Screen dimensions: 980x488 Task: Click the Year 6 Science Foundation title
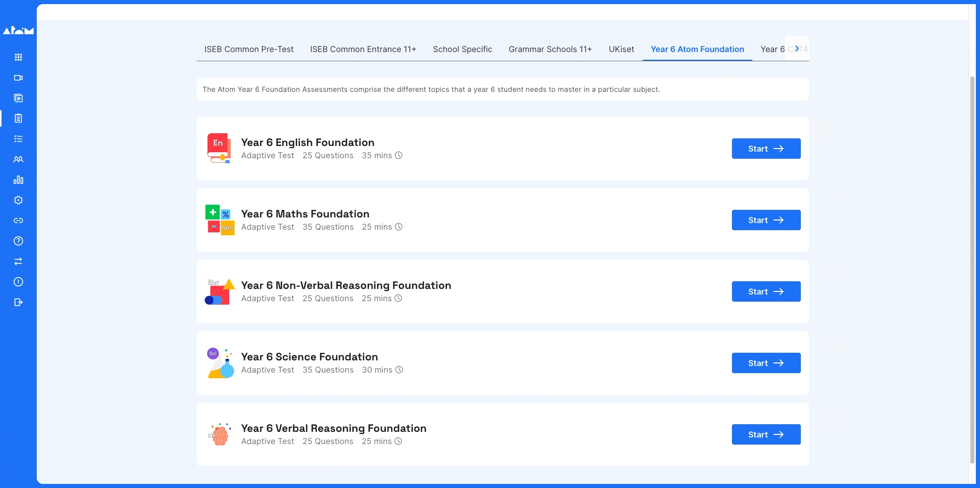(x=309, y=357)
